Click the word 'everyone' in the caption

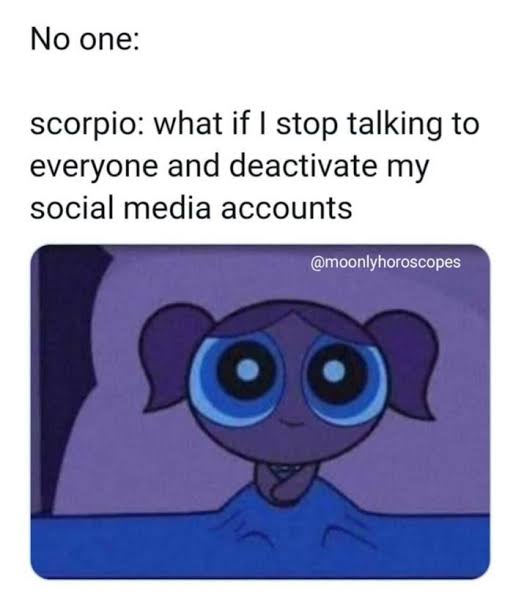point(94,168)
